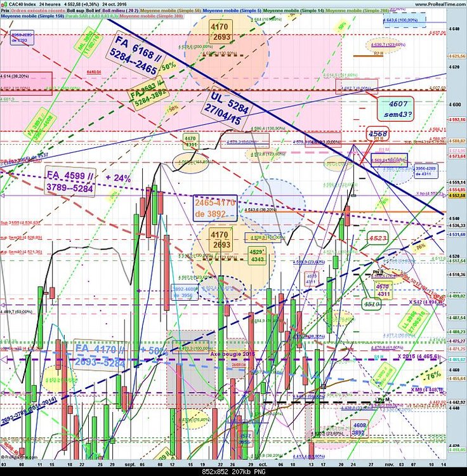Click the oct. date axis label
The image size is (467, 476).
263,465
